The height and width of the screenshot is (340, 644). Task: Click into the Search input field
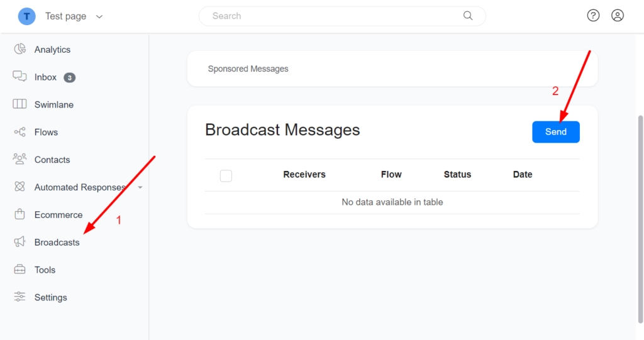click(x=333, y=16)
